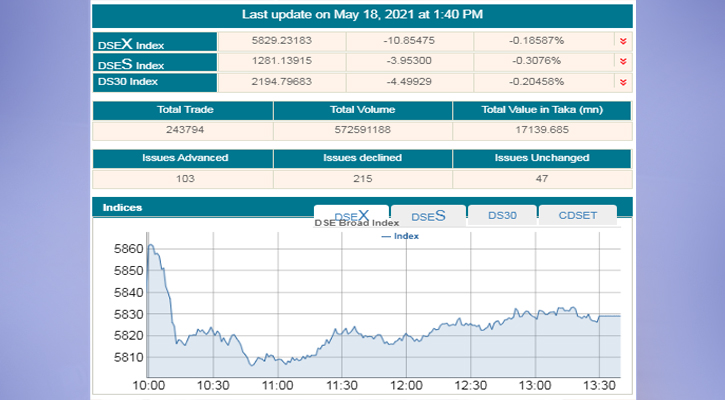This screenshot has width=725, height=400.
Task: Expand the DS30 Index row red chevron
Action: 623,82
